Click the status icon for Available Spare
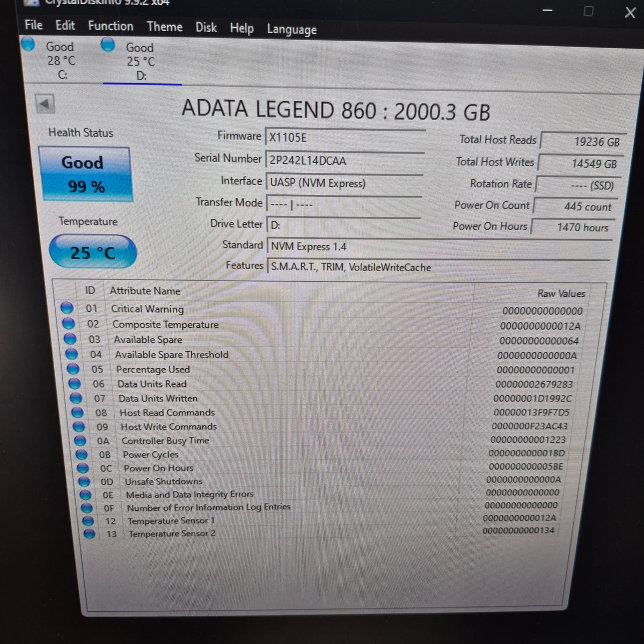644x644 pixels. click(x=70, y=339)
